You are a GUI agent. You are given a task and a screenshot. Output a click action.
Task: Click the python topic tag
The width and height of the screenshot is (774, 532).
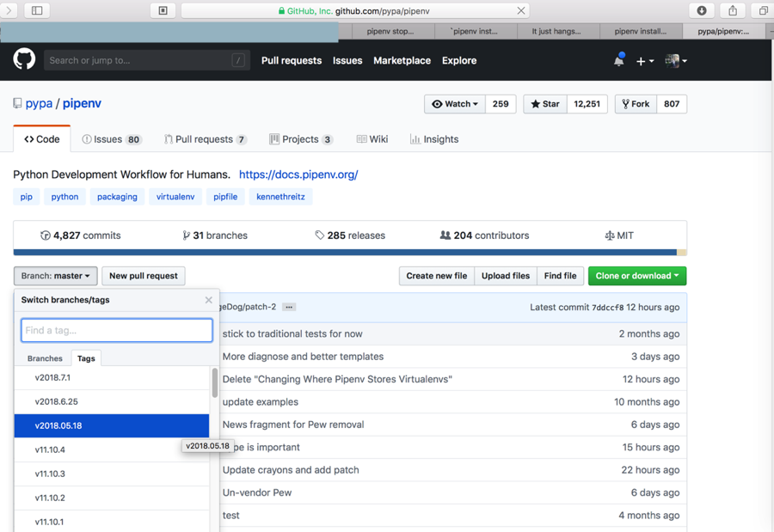64,197
